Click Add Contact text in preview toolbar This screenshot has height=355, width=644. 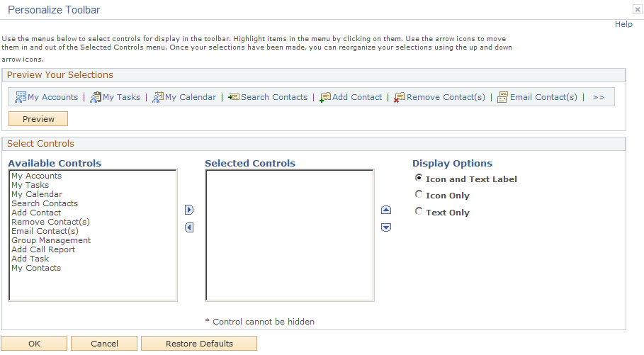click(357, 97)
